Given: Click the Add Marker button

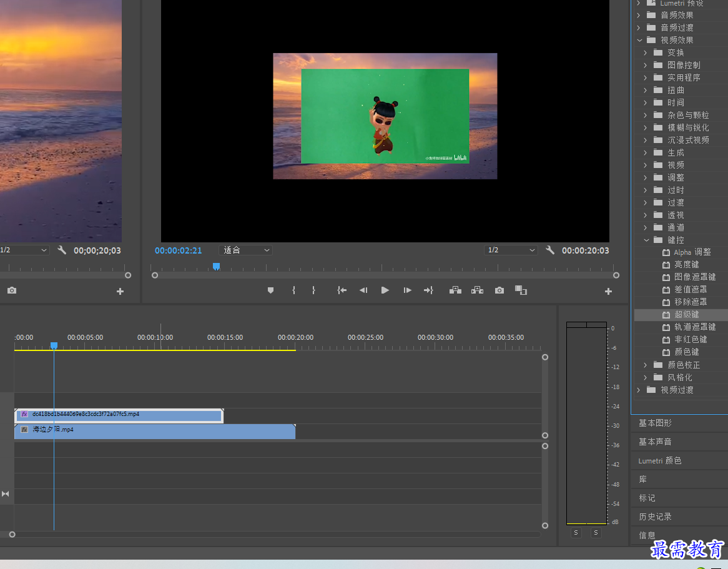Looking at the screenshot, I should pyautogui.click(x=271, y=290).
